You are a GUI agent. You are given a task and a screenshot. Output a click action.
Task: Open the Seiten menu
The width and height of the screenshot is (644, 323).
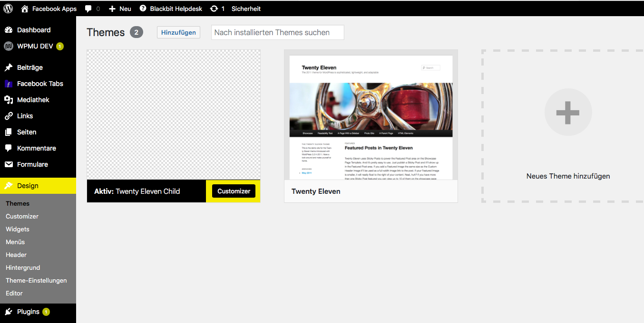[x=38, y=132]
